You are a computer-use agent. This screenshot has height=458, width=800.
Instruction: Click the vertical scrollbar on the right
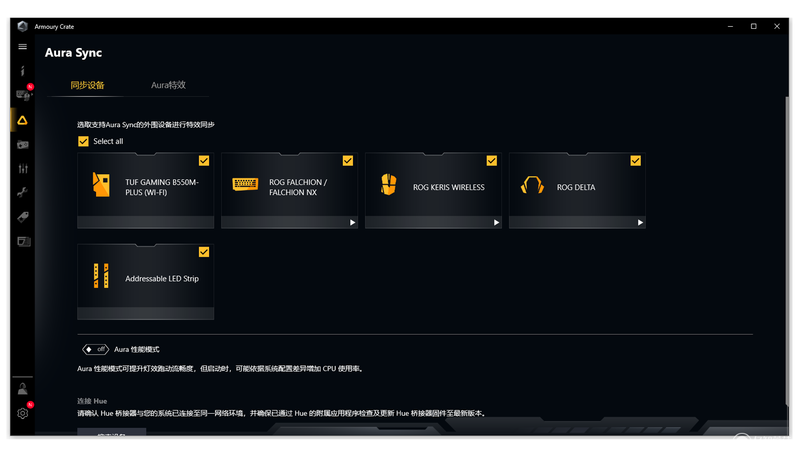(786, 250)
